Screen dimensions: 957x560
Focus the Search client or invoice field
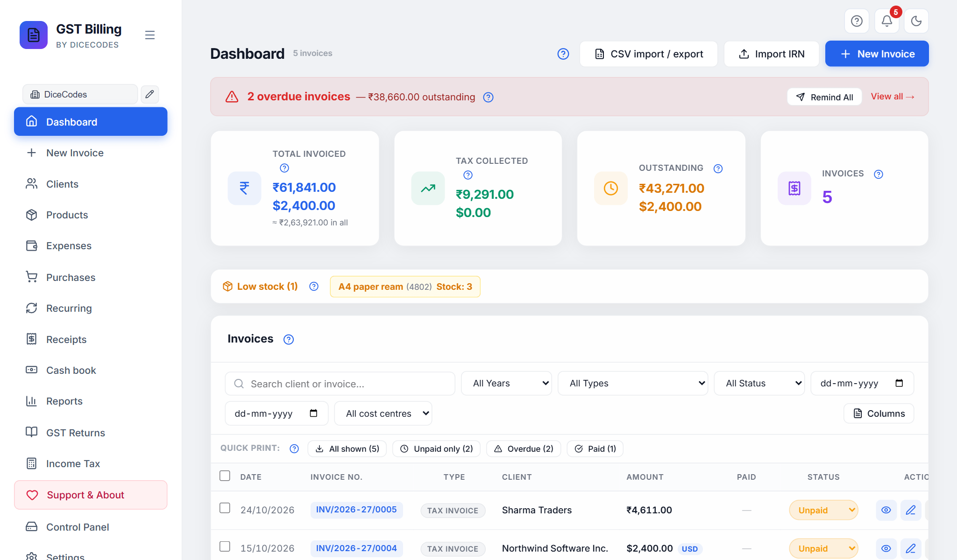point(340,384)
